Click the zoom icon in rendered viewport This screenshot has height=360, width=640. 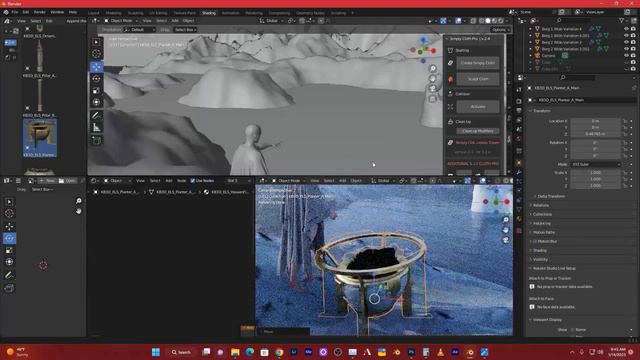(506, 220)
